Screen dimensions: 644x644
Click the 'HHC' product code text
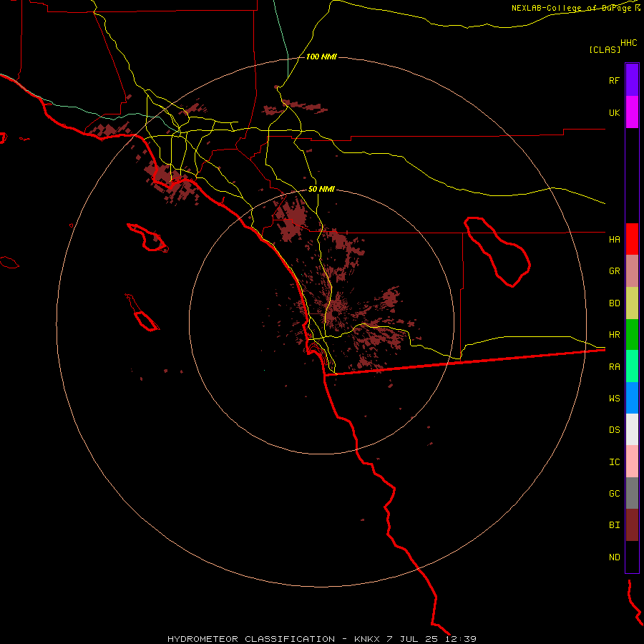click(628, 43)
